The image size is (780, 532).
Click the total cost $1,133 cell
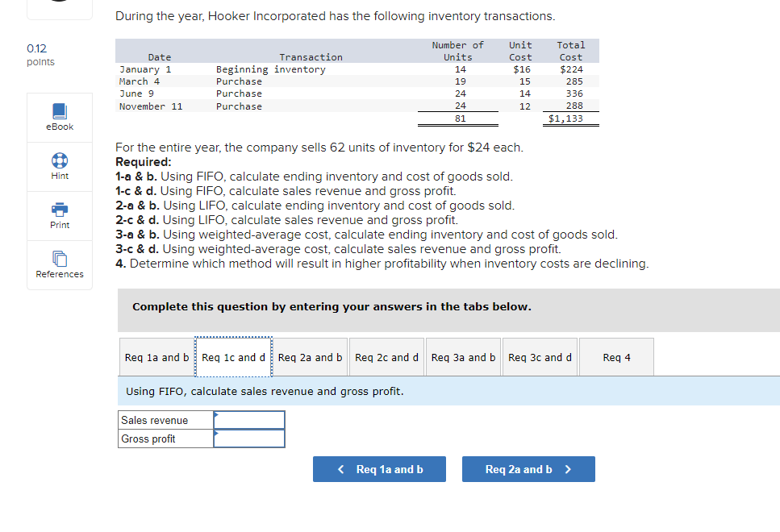tap(565, 118)
